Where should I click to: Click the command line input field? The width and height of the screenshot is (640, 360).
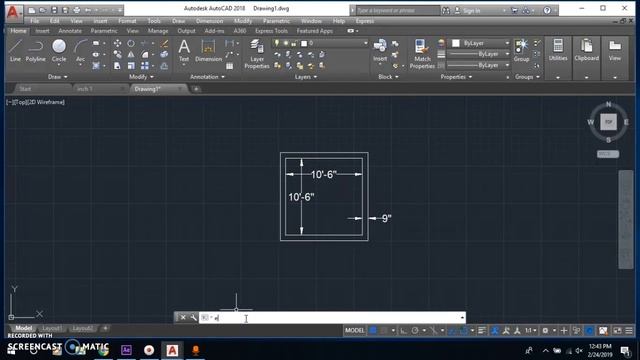[331, 318]
